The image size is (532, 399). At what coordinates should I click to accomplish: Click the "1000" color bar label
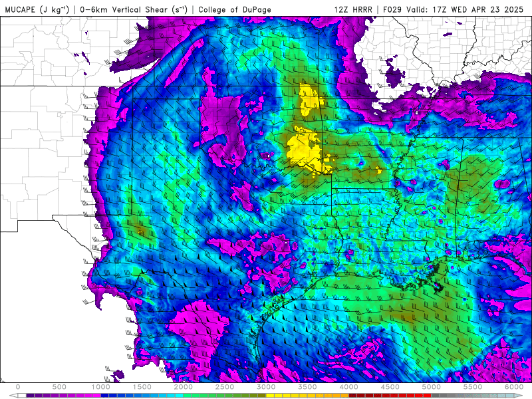click(x=101, y=387)
